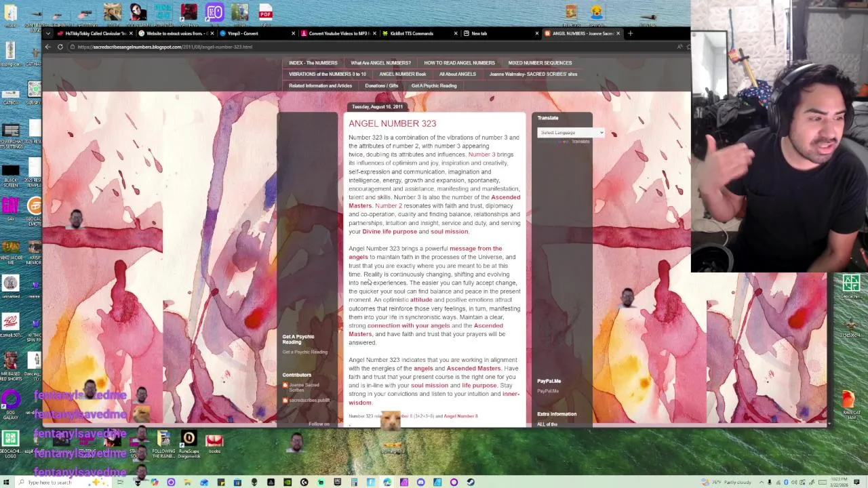Close the Ytmp3 - Convert tab
The image size is (868, 488).
click(293, 33)
